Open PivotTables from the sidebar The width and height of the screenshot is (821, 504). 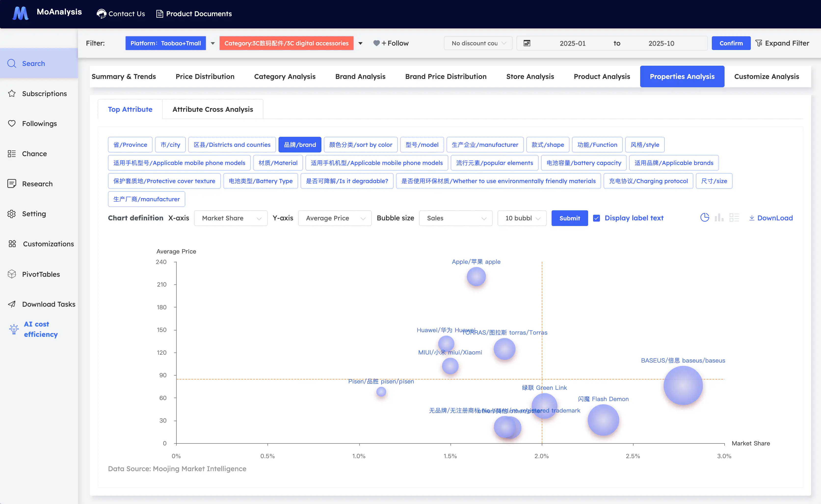[x=41, y=274]
